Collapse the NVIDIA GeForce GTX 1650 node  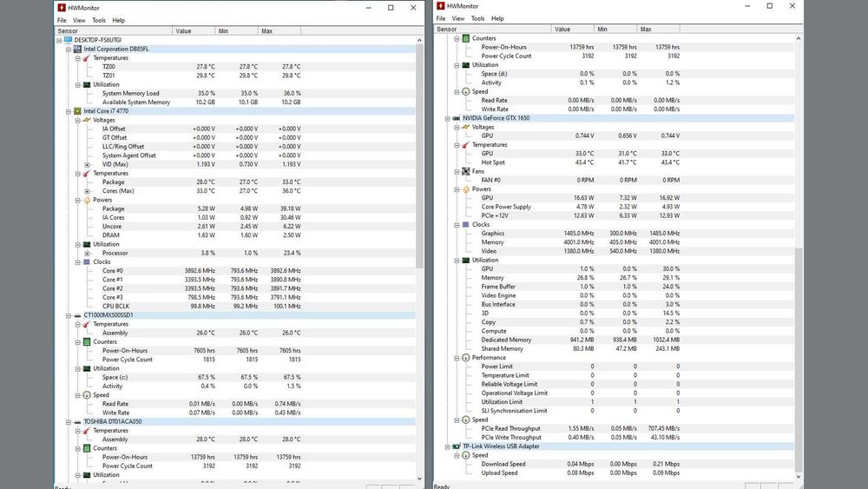447,118
